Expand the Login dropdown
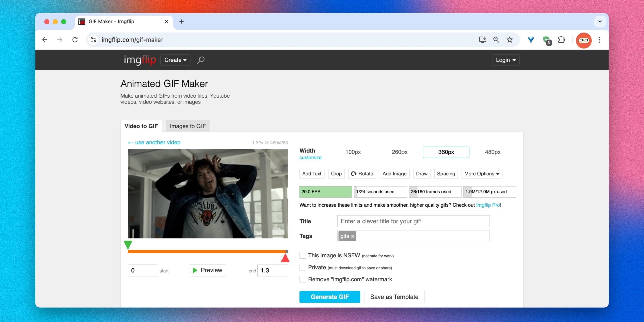Screen dimensions: 644x322 click(505, 60)
